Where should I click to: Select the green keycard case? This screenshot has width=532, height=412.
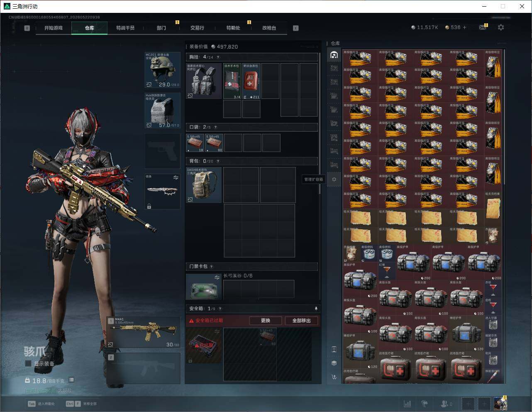[204, 287]
